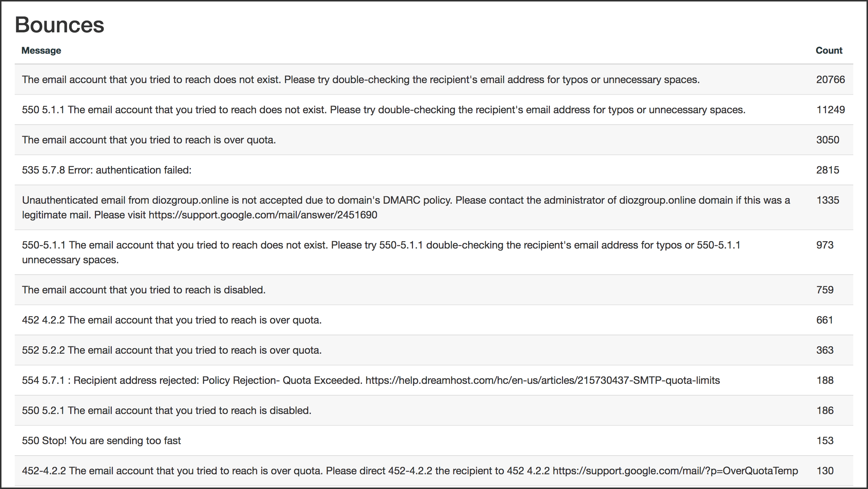The image size is (868, 489).
Task: Click the OverQuotaTemp Google support URL
Action: pos(675,471)
